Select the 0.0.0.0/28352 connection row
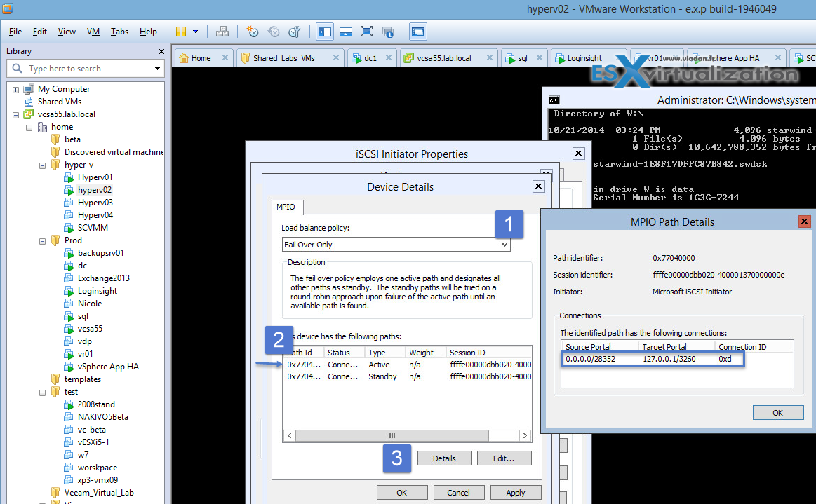This screenshot has width=816, height=504. tap(653, 359)
